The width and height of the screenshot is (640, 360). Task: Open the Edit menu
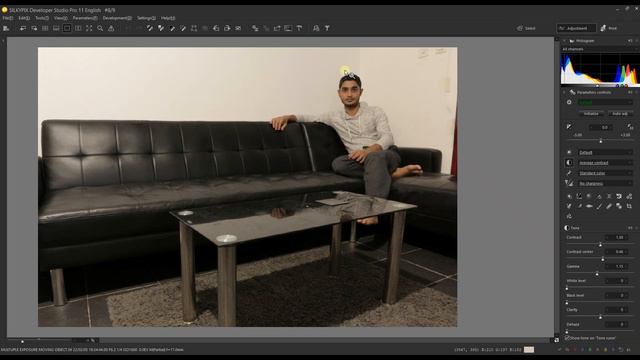24,18
